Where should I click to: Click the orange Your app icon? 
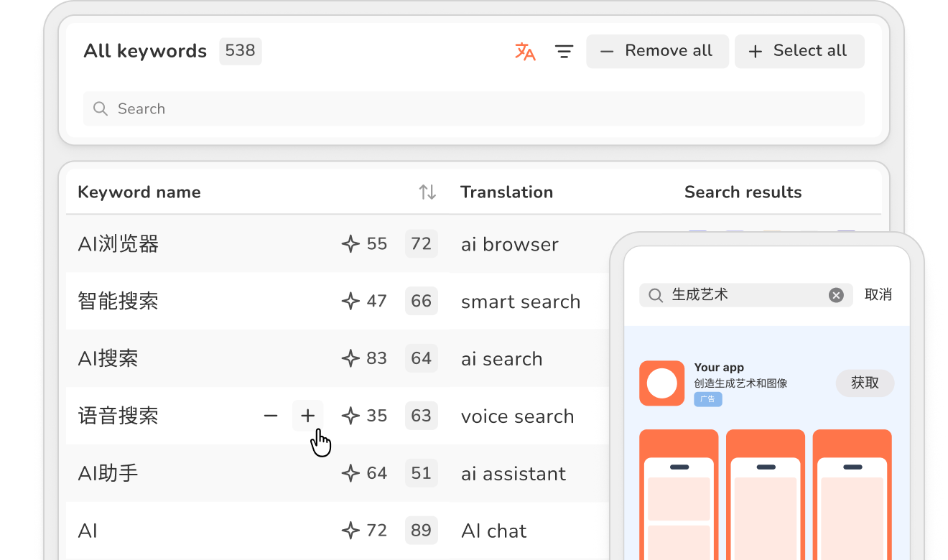click(x=661, y=383)
